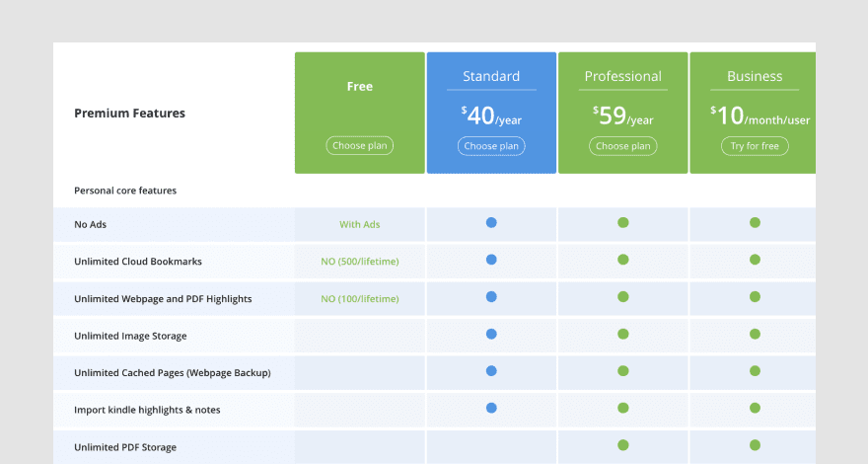This screenshot has width=868, height=464.
Task: Click the NO (500/lifetime) cell
Action: [360, 262]
